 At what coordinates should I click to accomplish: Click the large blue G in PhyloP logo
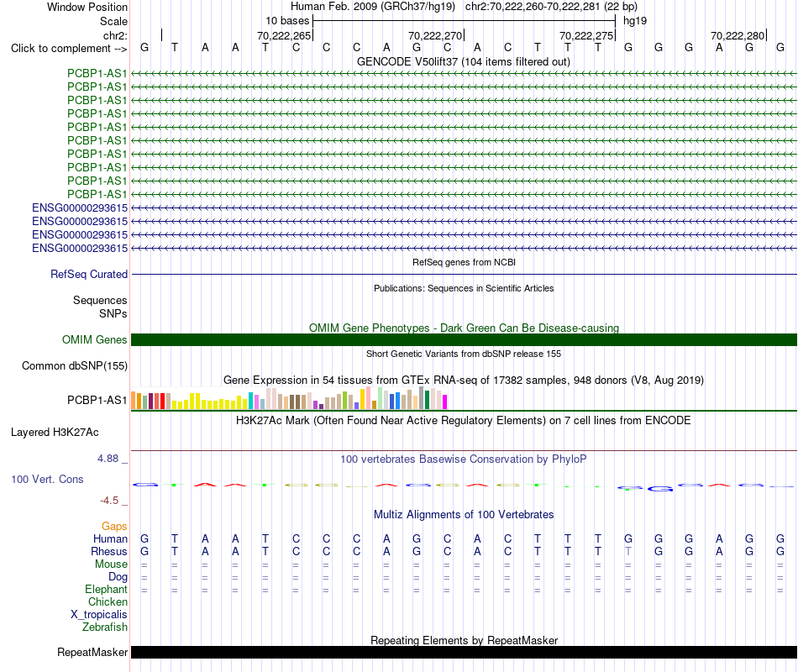[x=660, y=489]
